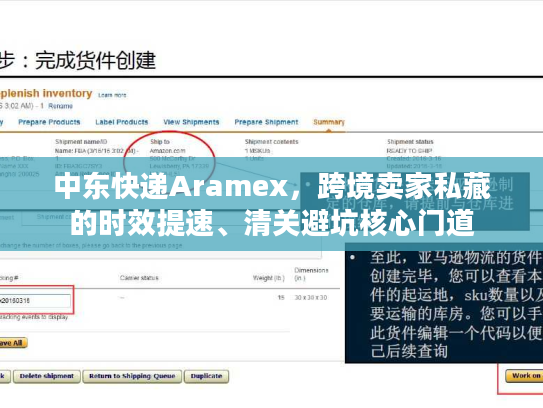This screenshot has height=408, width=543.
Task: Click the Work on button
Action: (524, 376)
